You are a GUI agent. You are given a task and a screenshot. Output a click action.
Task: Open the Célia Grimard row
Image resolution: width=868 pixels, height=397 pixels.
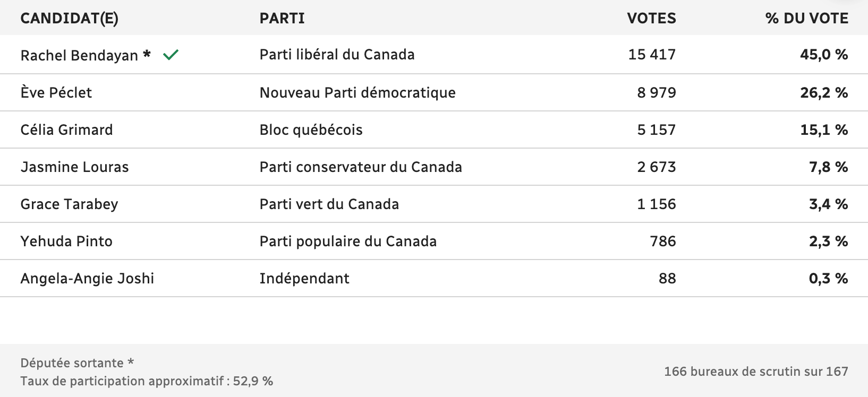pyautogui.click(x=434, y=130)
